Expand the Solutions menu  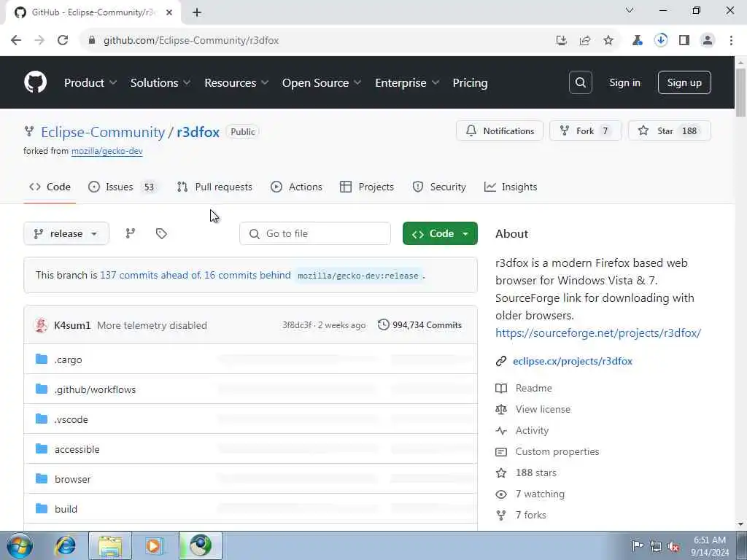[x=160, y=82]
